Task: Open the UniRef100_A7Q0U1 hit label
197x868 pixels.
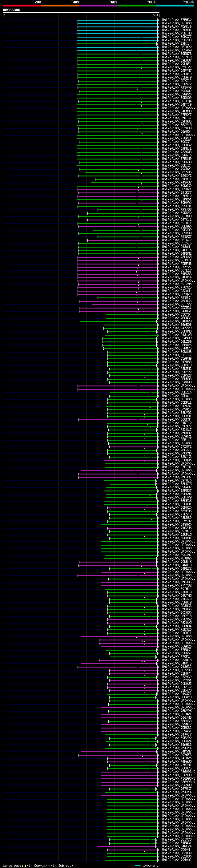Action: [x=177, y=30]
